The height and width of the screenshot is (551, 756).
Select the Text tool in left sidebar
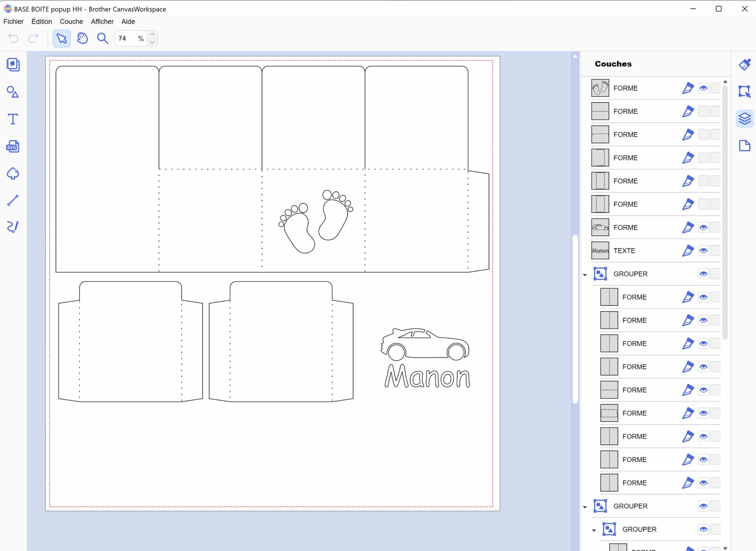(13, 119)
